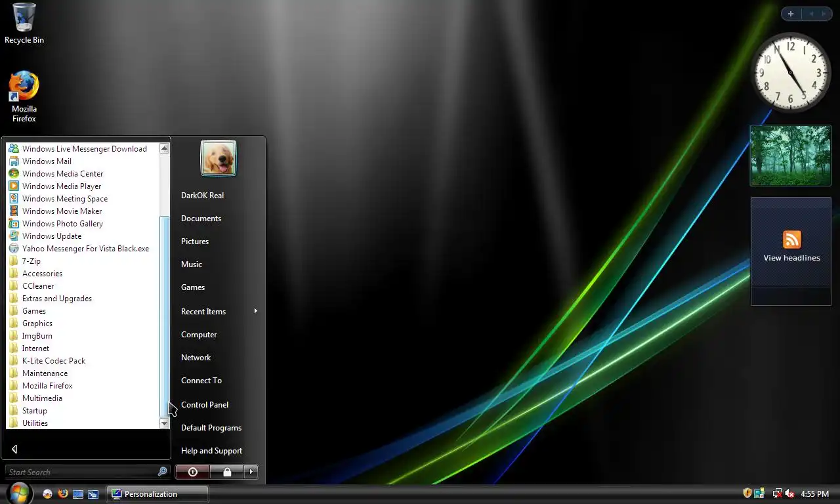Click the Start orb button
The image size is (840, 504).
coord(18,493)
